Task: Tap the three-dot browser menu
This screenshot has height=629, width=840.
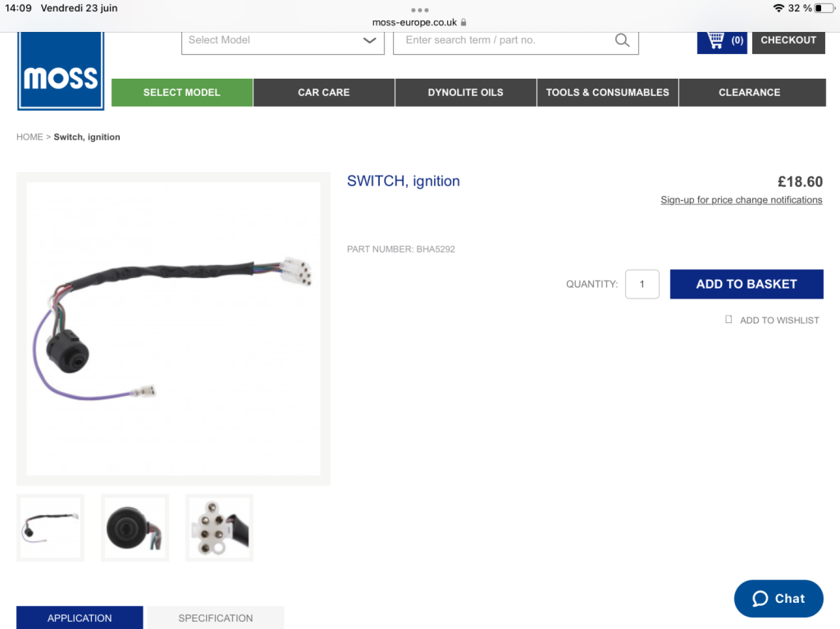Action: tap(419, 10)
